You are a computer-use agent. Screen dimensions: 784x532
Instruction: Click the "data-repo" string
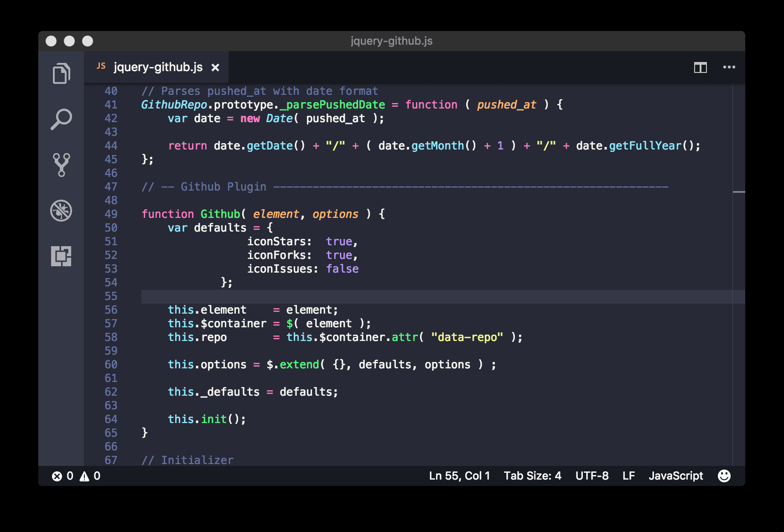467,337
